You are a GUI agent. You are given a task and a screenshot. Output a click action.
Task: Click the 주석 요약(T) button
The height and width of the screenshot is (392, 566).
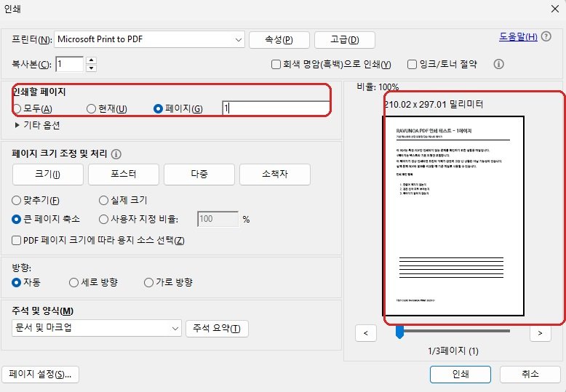(x=217, y=329)
